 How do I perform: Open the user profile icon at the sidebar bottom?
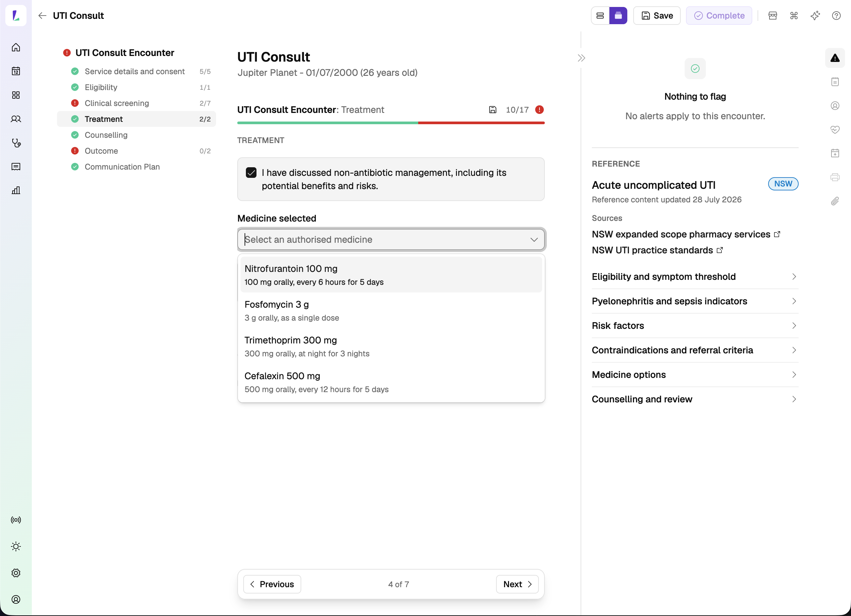16,600
